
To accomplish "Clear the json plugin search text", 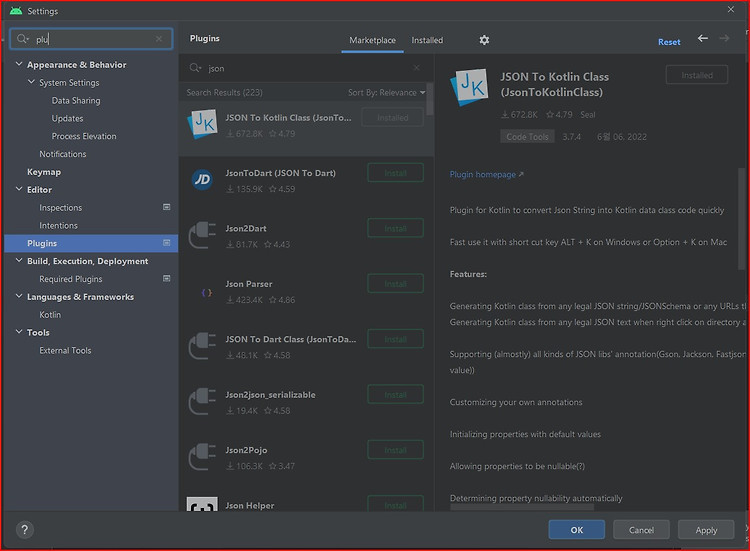I will [417, 68].
